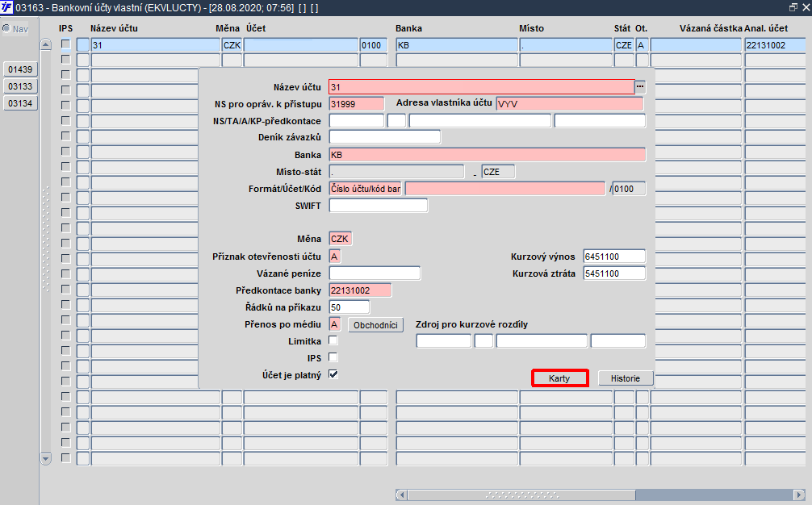The width and height of the screenshot is (812, 505).
Task: Open the Historie button
Action: click(625, 378)
